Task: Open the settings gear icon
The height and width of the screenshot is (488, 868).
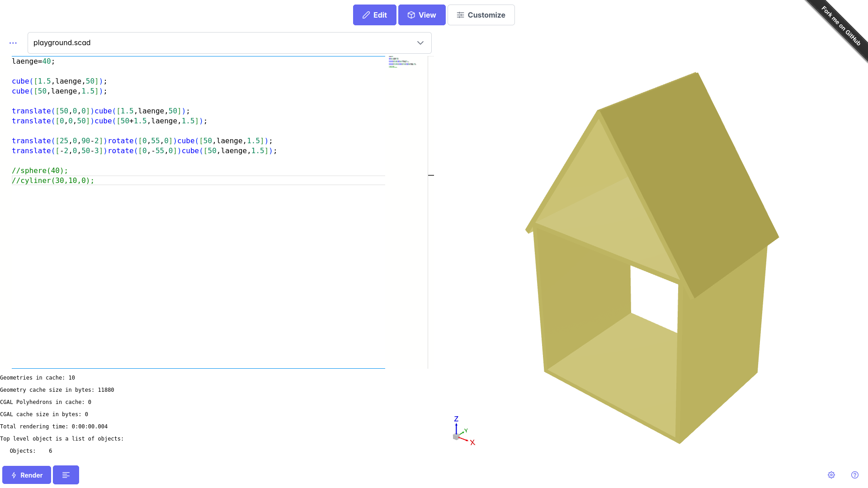Action: click(x=831, y=475)
